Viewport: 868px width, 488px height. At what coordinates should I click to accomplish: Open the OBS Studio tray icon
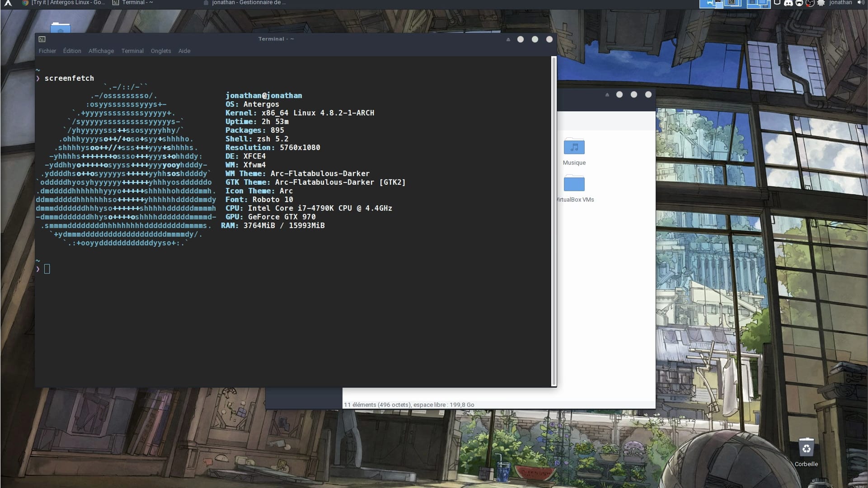pyautogui.click(x=810, y=3)
